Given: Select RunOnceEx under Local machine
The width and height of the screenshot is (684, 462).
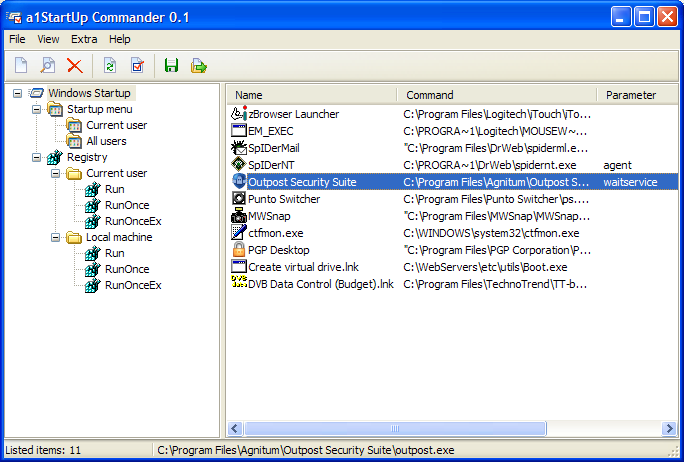Looking at the screenshot, I should coord(133,285).
